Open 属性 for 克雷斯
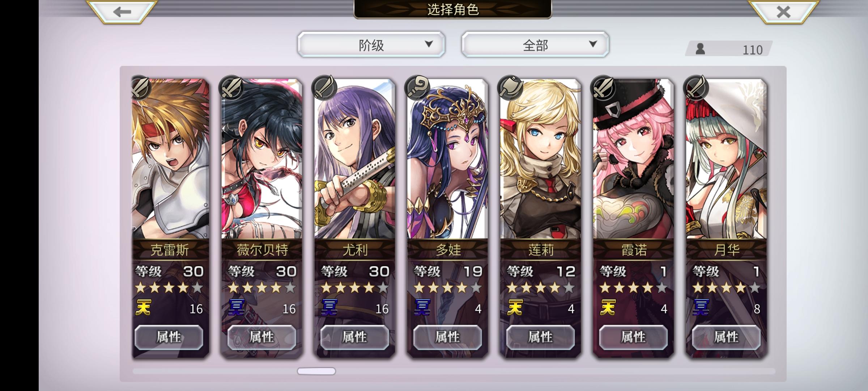 tap(169, 337)
